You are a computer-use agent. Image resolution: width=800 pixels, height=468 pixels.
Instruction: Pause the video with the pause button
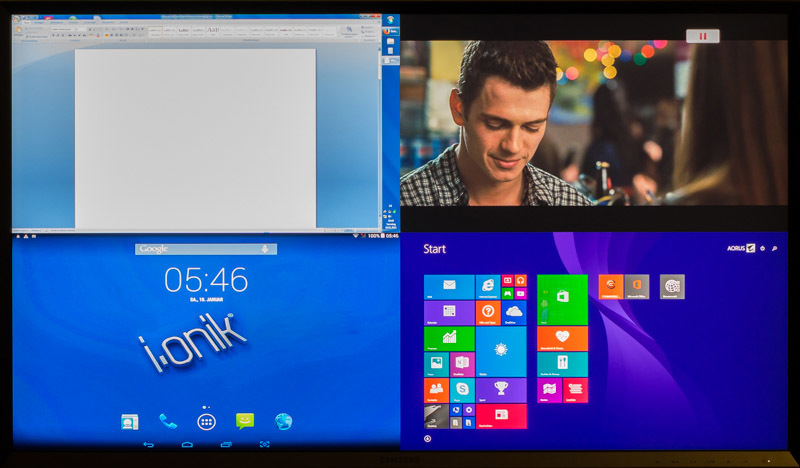[703, 36]
